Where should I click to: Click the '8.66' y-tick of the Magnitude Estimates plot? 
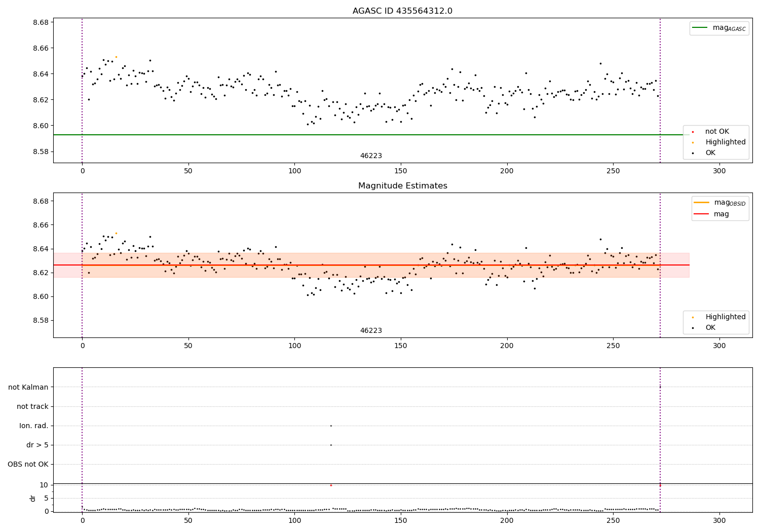[x=41, y=225]
